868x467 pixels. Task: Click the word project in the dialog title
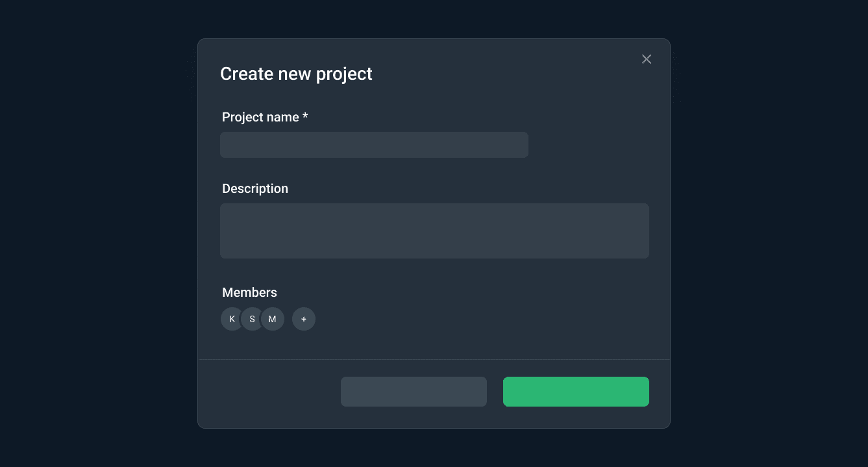pos(343,74)
